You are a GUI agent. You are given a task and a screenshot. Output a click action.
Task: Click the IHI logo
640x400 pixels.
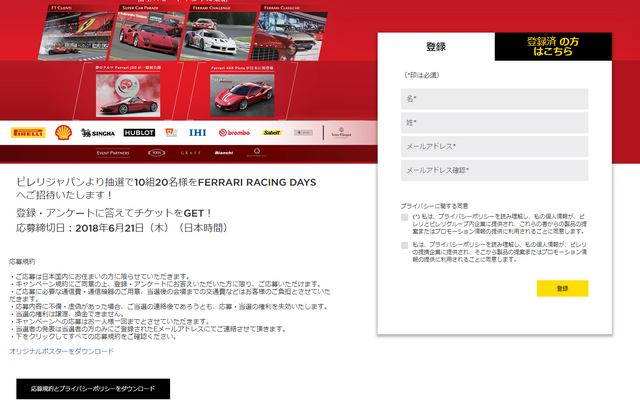tap(198, 133)
